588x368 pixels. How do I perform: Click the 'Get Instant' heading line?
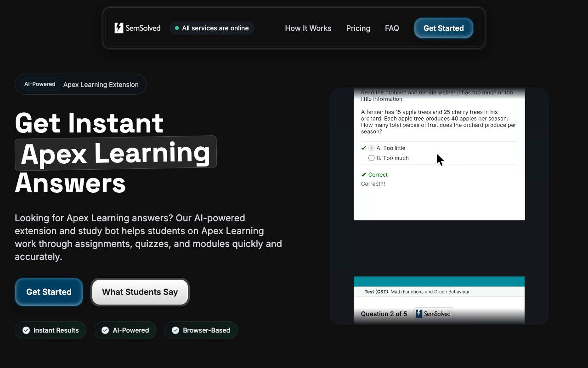tap(89, 123)
